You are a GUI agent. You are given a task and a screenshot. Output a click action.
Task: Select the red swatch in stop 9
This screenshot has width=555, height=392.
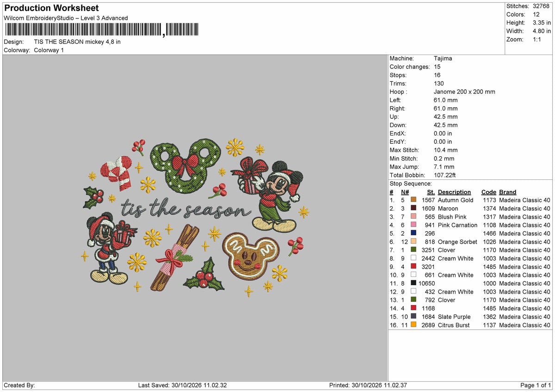pyautogui.click(x=413, y=267)
